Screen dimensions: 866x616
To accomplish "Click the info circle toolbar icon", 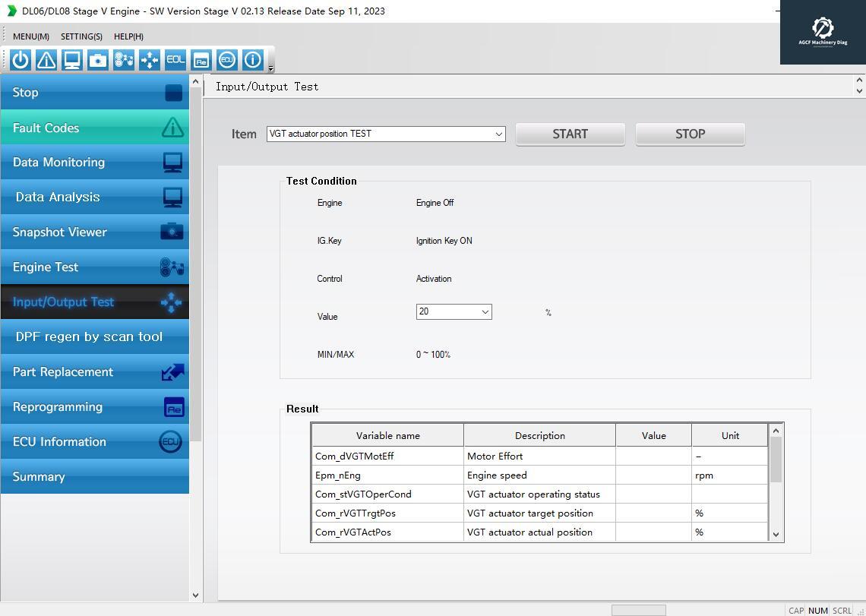I will [253, 60].
